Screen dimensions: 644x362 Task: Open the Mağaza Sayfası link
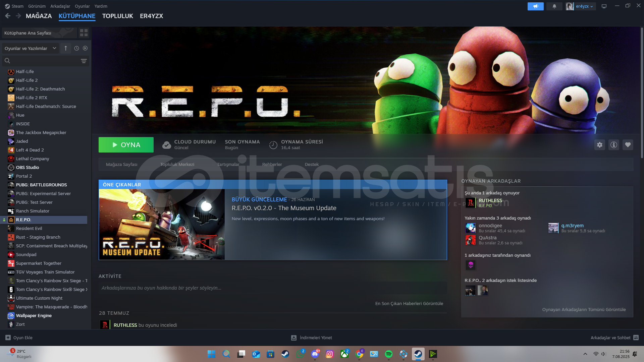122,165
